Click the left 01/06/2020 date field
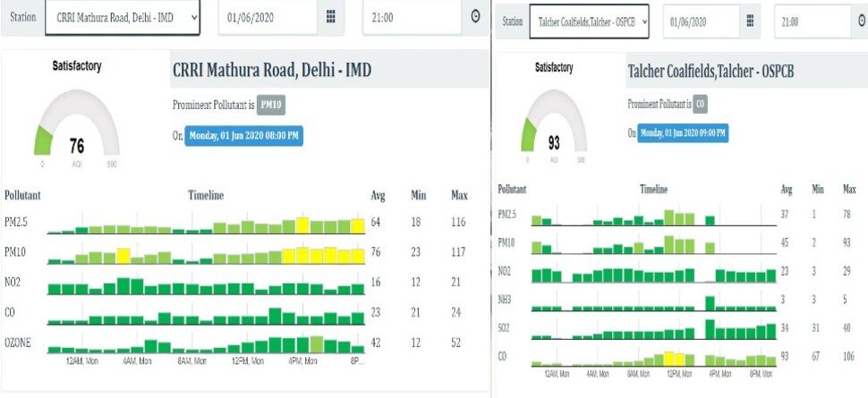This screenshot has height=398, width=868. click(x=268, y=17)
